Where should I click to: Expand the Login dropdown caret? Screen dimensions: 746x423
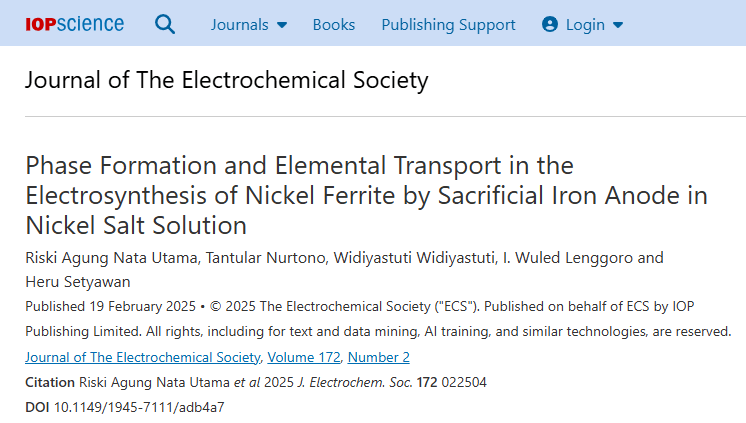[x=617, y=25]
